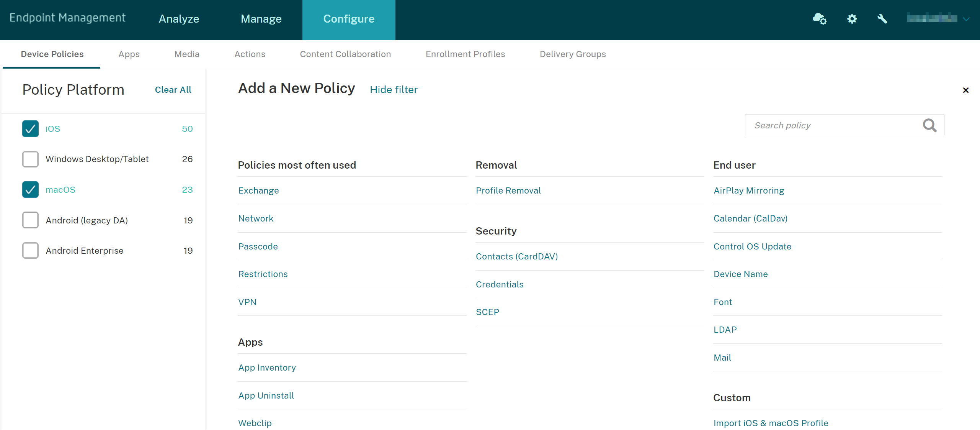Open the Enrollment Profiles tab
The image size is (980, 430).
[465, 54]
